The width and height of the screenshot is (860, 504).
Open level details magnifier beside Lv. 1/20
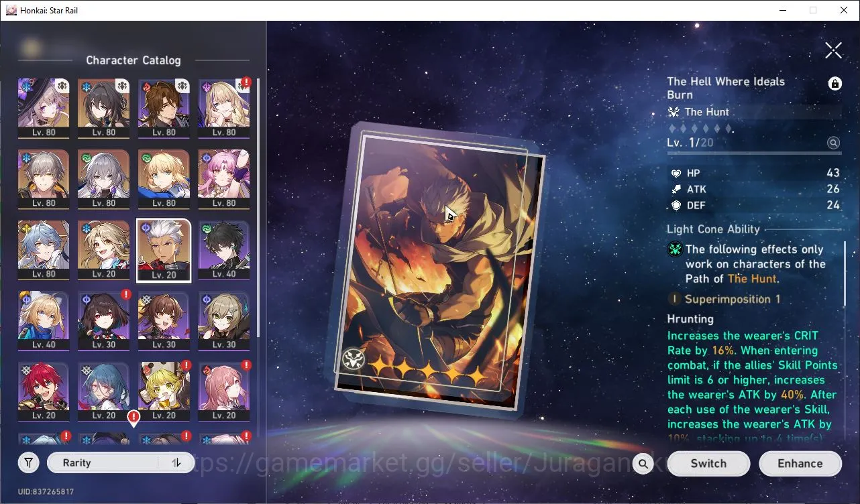tap(833, 143)
